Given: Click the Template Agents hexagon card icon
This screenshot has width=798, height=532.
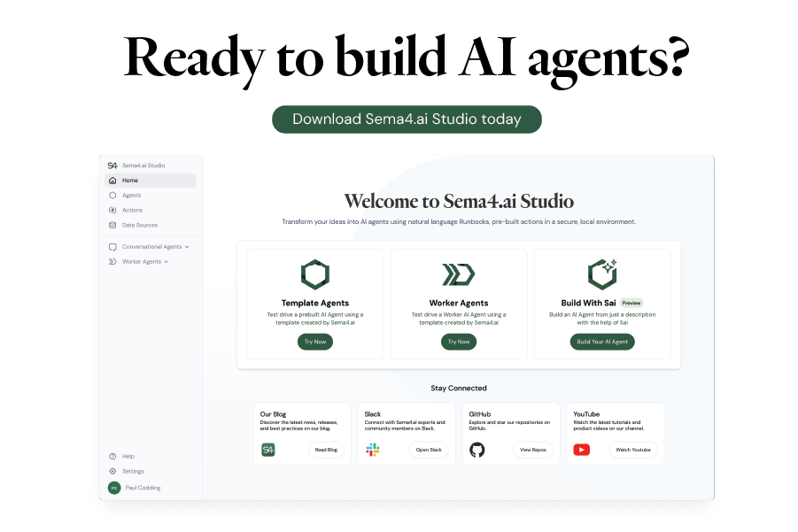Looking at the screenshot, I should (x=315, y=274).
